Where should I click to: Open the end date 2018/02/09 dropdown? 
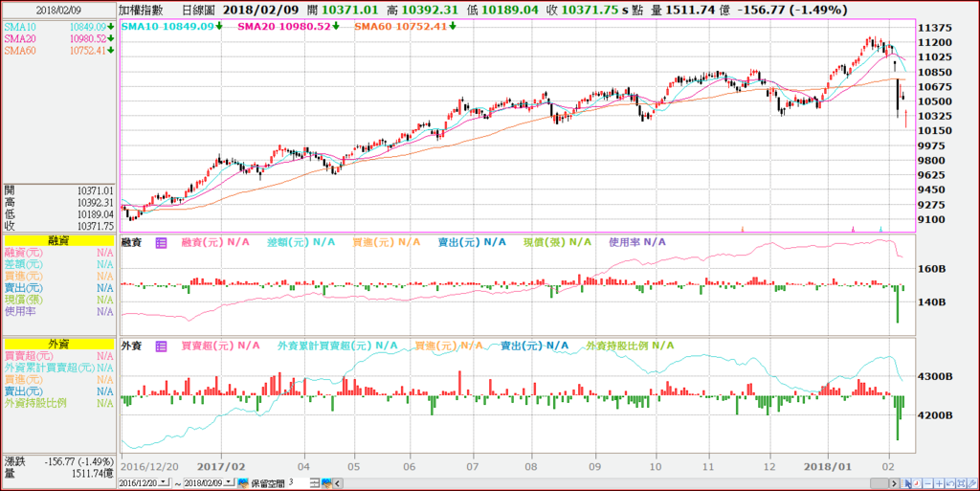[229, 481]
